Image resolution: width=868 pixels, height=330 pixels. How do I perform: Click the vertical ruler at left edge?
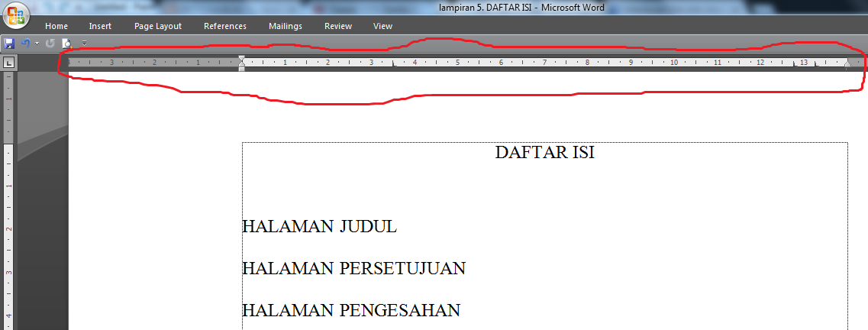(x=9, y=200)
